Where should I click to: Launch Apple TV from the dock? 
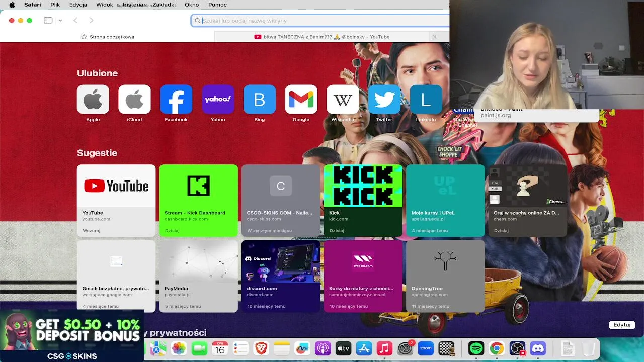point(343,348)
